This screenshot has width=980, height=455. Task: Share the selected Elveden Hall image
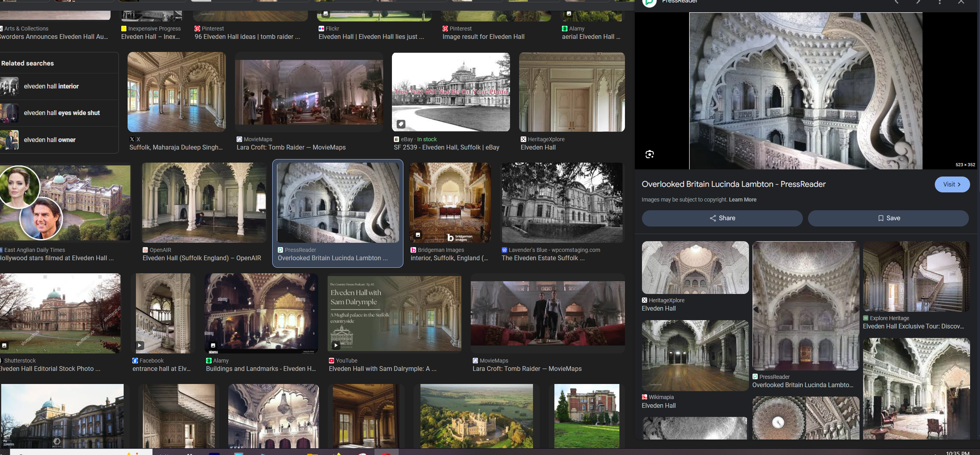click(722, 218)
